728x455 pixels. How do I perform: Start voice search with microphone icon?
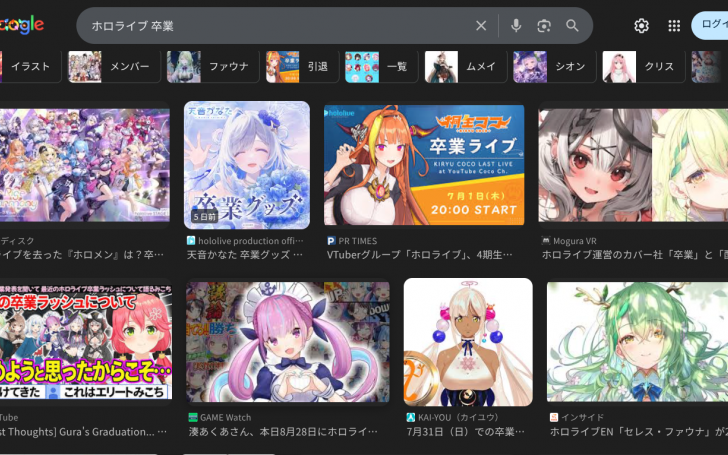click(516, 26)
